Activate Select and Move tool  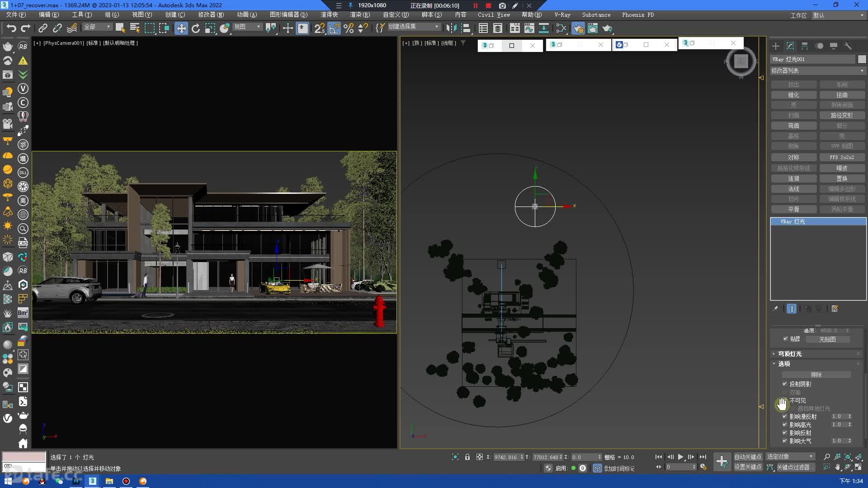181,28
